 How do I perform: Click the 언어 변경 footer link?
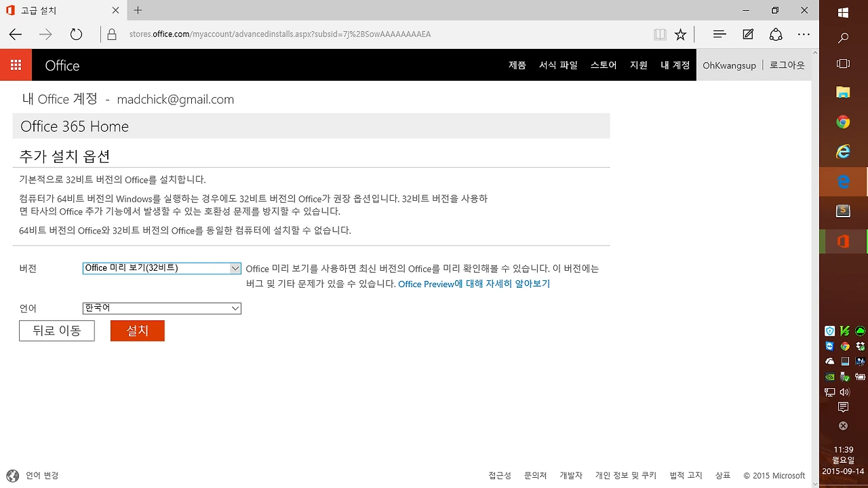42,476
